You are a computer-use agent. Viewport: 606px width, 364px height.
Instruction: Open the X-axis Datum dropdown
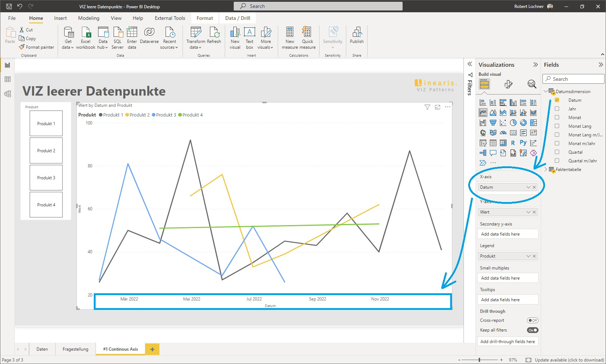click(528, 187)
